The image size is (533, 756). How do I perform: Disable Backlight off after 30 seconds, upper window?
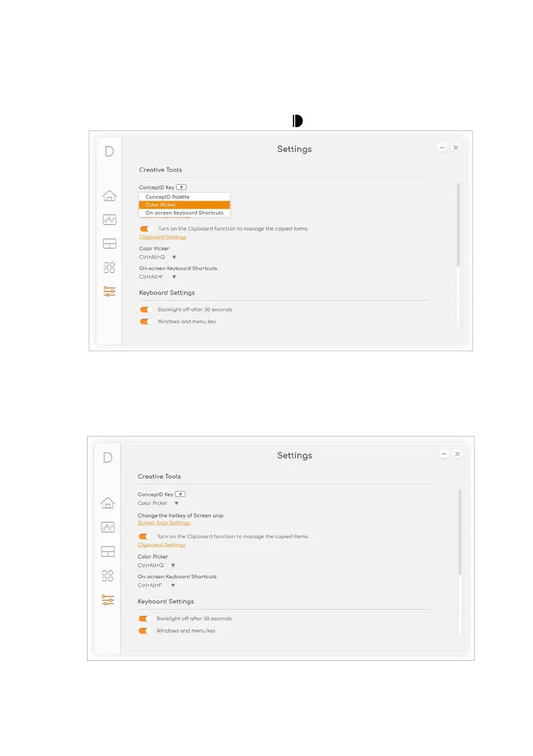(147, 310)
